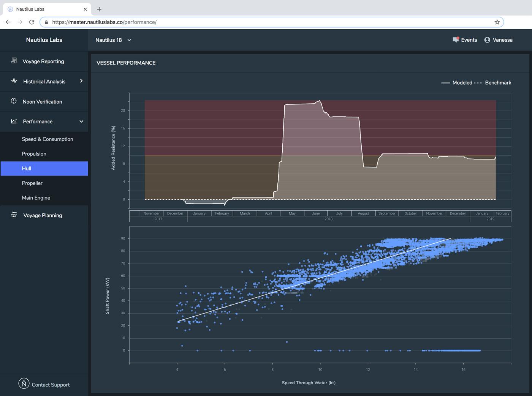Select Speed & Consumption submenu
The image size is (532, 396).
coord(47,139)
